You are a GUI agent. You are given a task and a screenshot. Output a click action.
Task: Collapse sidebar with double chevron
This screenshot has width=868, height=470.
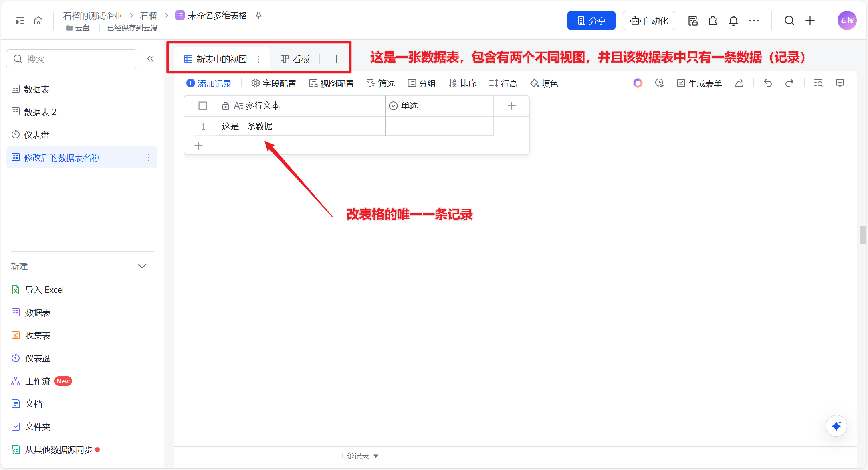pos(150,59)
